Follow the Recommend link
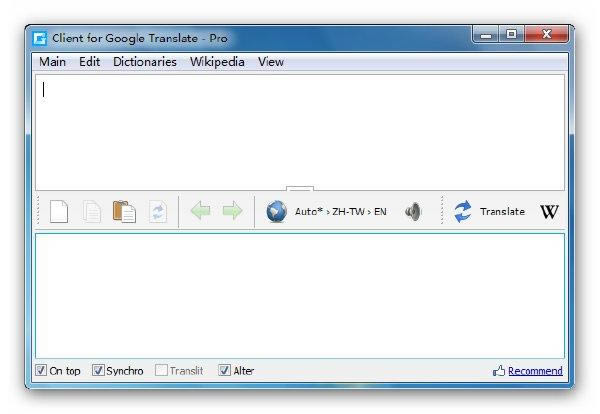 [x=535, y=371]
